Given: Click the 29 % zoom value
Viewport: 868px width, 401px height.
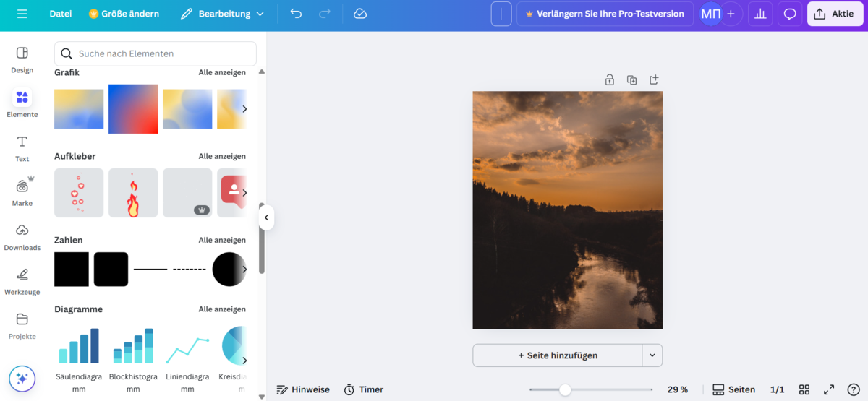Looking at the screenshot, I should click(678, 389).
